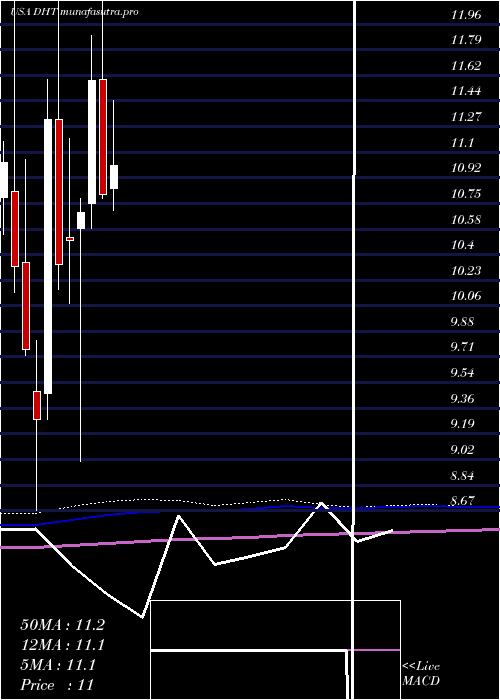Click the last white candle near 10.92

pos(114,177)
